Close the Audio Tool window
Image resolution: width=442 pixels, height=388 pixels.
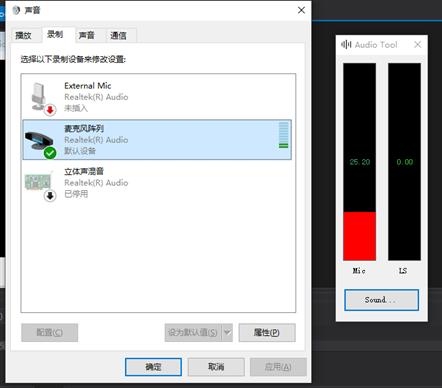pyautogui.click(x=417, y=44)
